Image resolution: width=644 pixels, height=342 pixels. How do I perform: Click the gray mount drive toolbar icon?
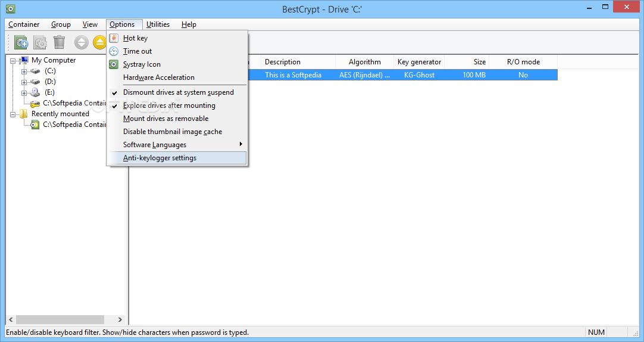tap(82, 42)
